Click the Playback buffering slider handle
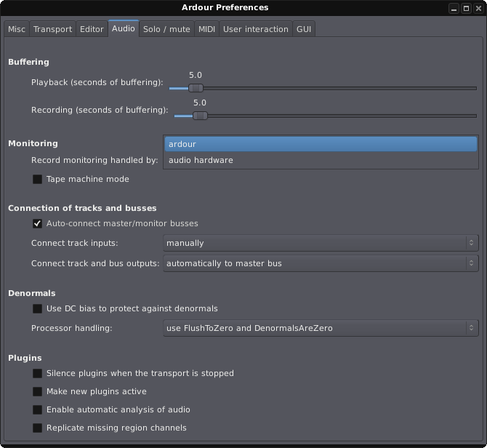 (196, 88)
